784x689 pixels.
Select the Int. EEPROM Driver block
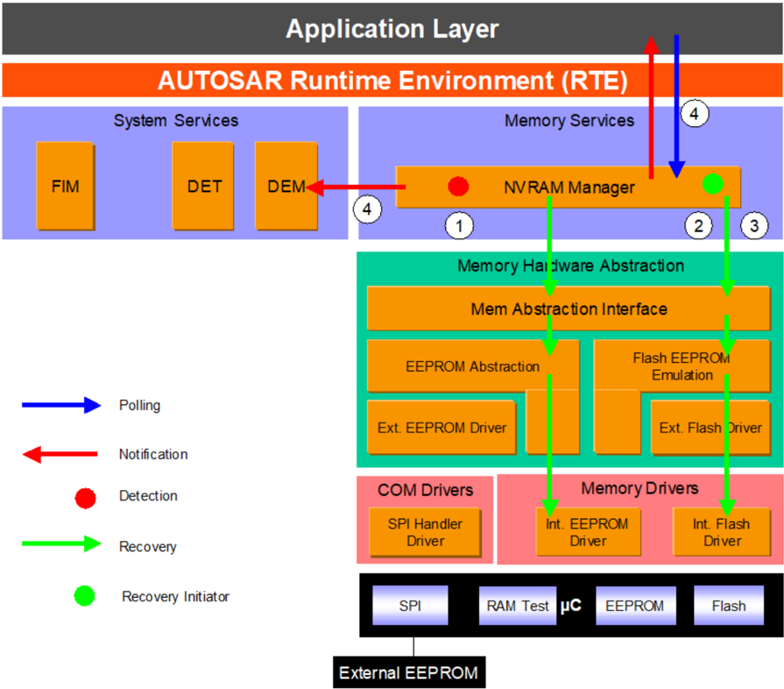(x=588, y=532)
